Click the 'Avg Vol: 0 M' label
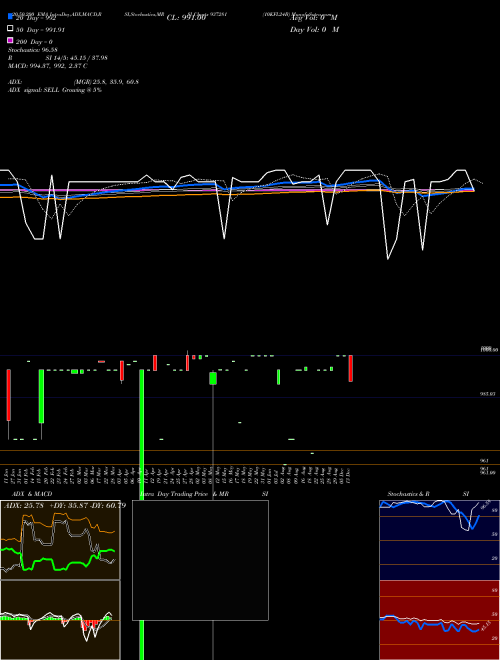The image size is (500, 660). point(313,18)
